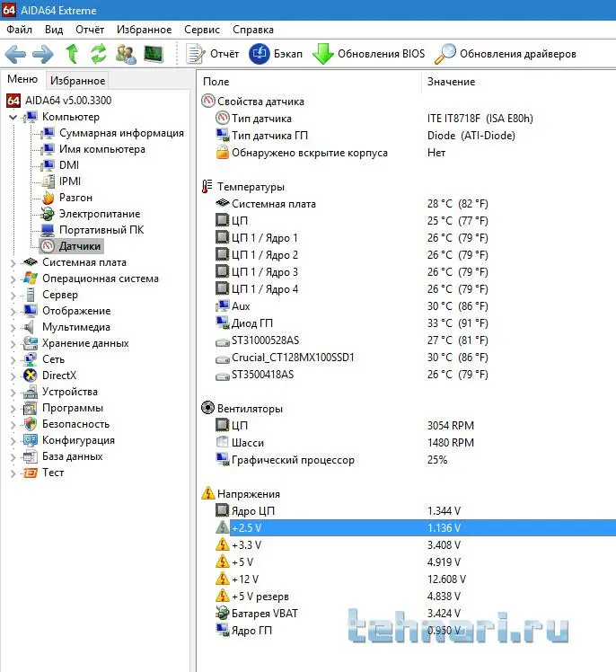This screenshot has height=672, width=616.
Task: Click the Портативный ПК laptop icon
Action: click(47, 230)
